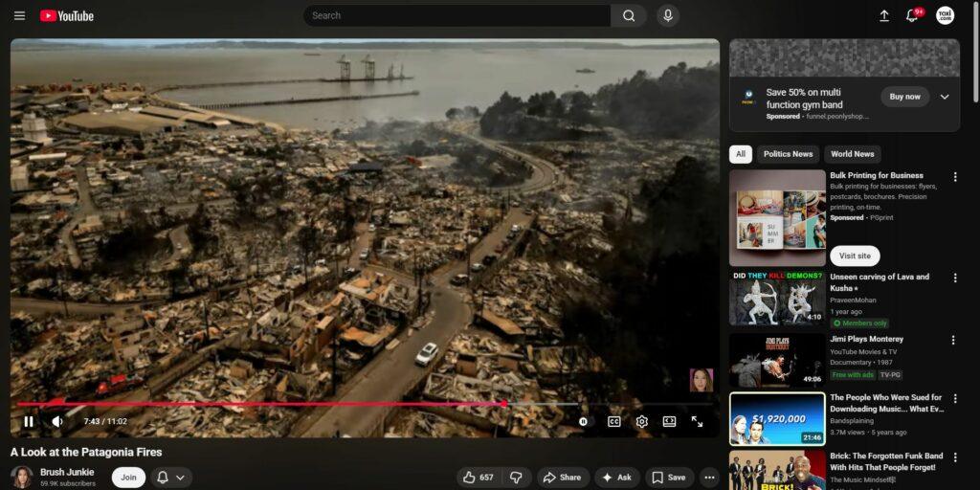Enter fullscreen mode
The image size is (980, 490).
click(x=697, y=421)
